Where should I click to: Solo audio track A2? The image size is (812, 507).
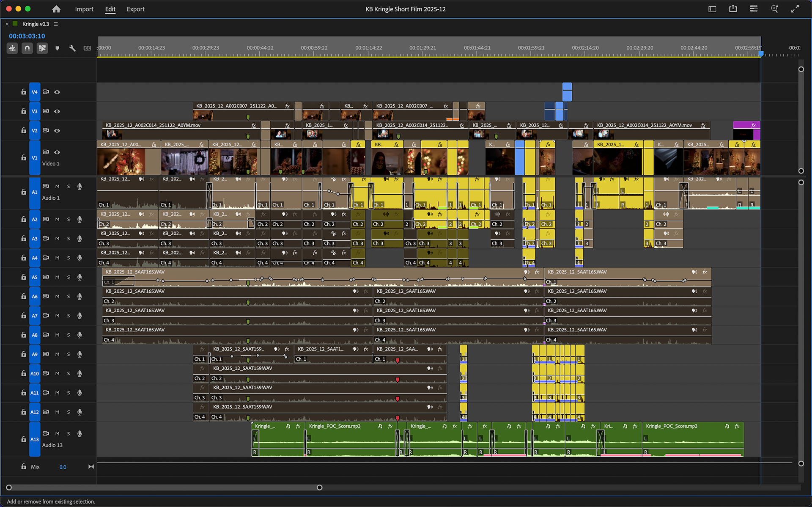[x=69, y=219]
